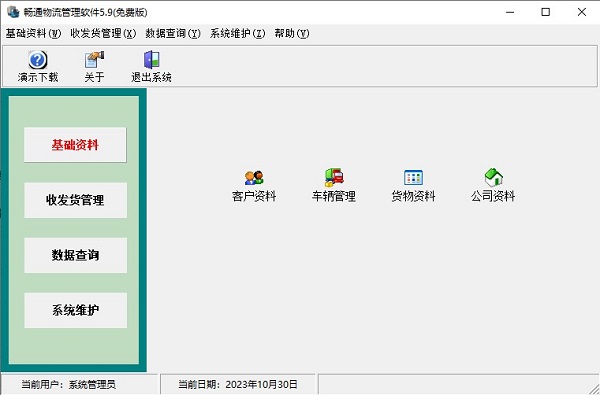Open the 帮助(V) menu
This screenshot has height=395, width=600.
pos(292,34)
